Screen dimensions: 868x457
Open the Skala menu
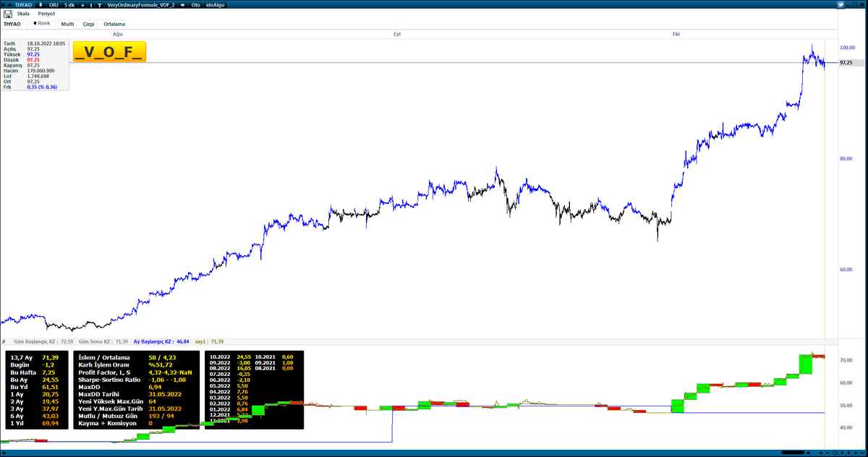[x=23, y=14]
